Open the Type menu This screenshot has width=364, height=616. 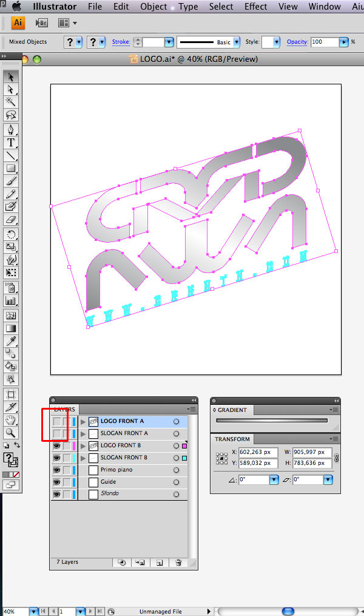coord(188,7)
